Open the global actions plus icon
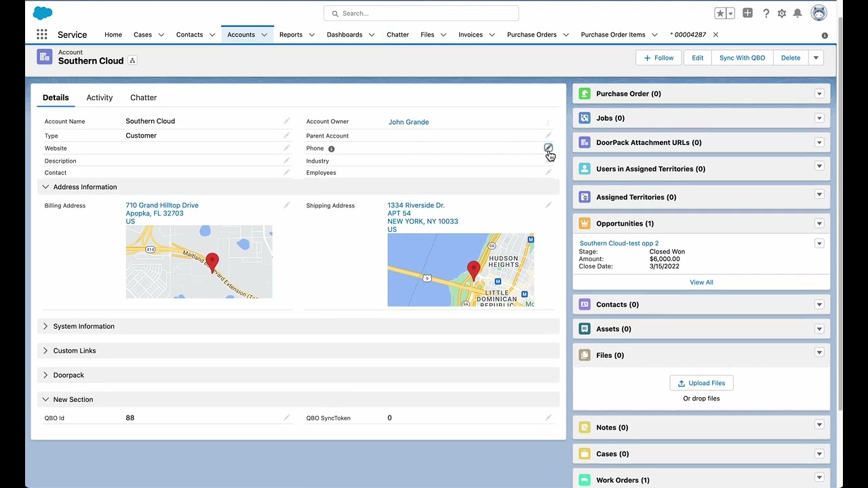868x488 pixels. tap(747, 13)
